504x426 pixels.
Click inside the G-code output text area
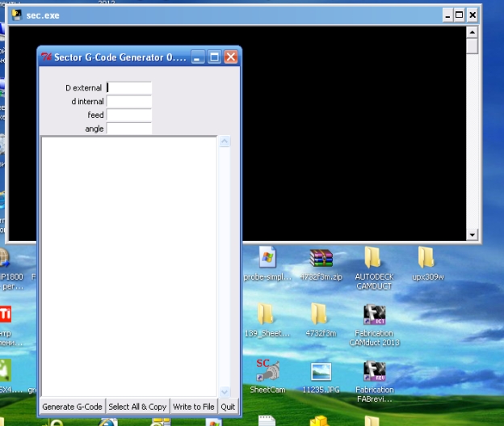click(x=129, y=267)
